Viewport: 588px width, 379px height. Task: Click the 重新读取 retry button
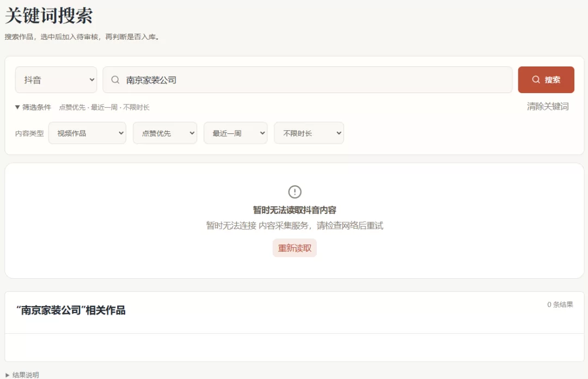(295, 248)
